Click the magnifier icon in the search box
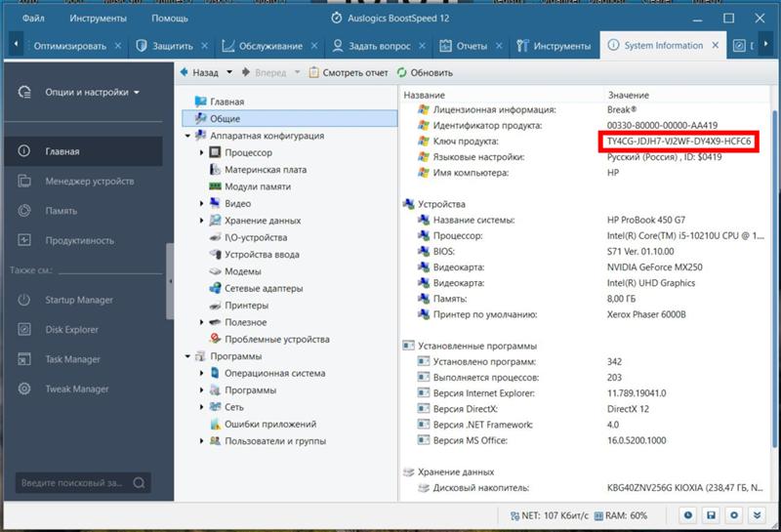 coord(139,482)
